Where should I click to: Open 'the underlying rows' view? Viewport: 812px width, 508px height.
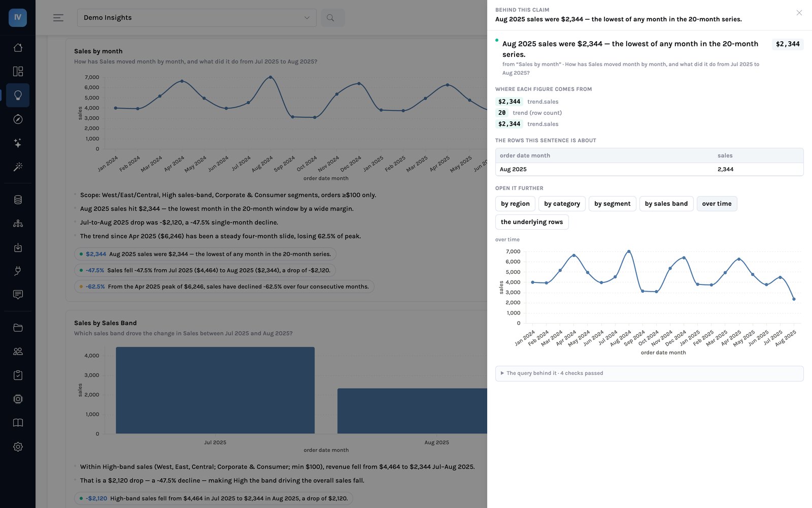tap(532, 222)
